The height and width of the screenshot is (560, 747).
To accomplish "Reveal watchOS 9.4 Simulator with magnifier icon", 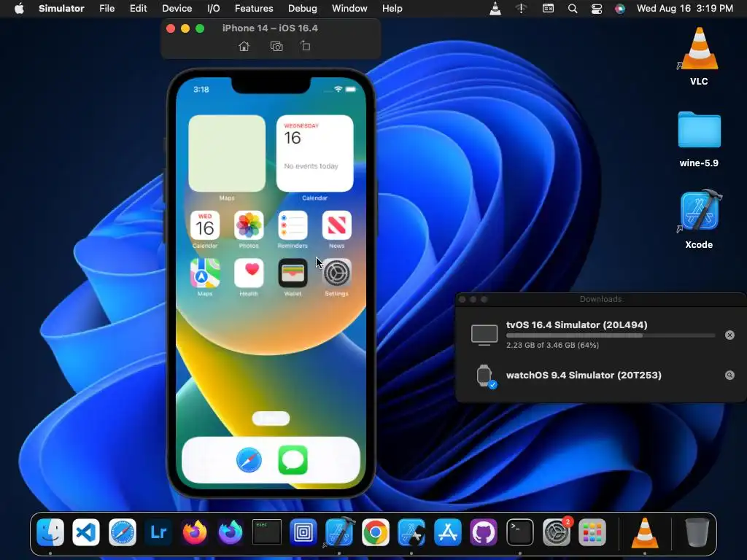I will (729, 376).
